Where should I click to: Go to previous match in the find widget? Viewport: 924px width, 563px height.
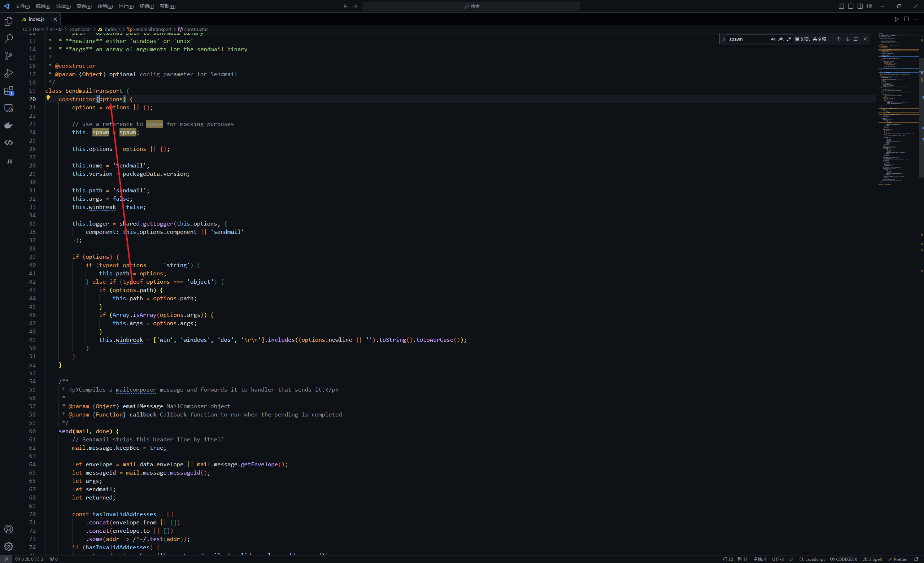(838, 39)
